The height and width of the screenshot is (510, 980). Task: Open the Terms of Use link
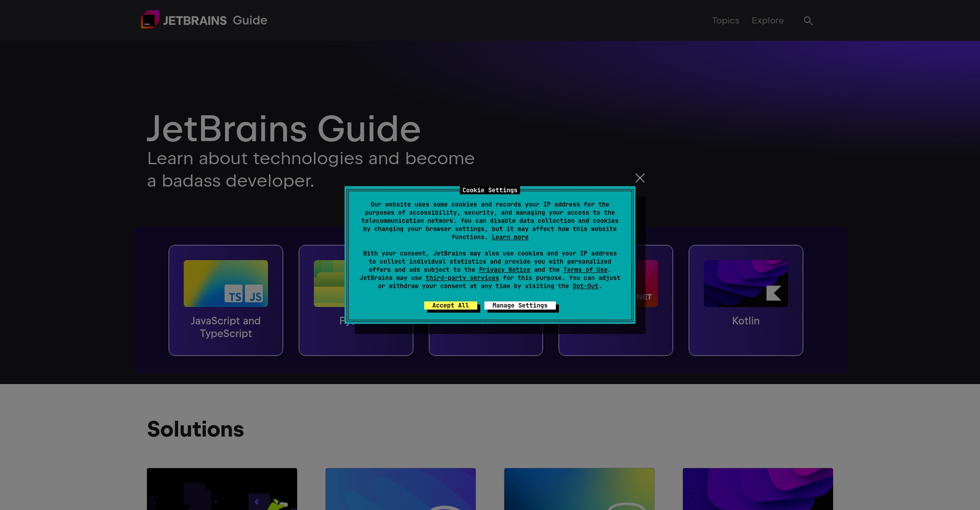coord(585,270)
